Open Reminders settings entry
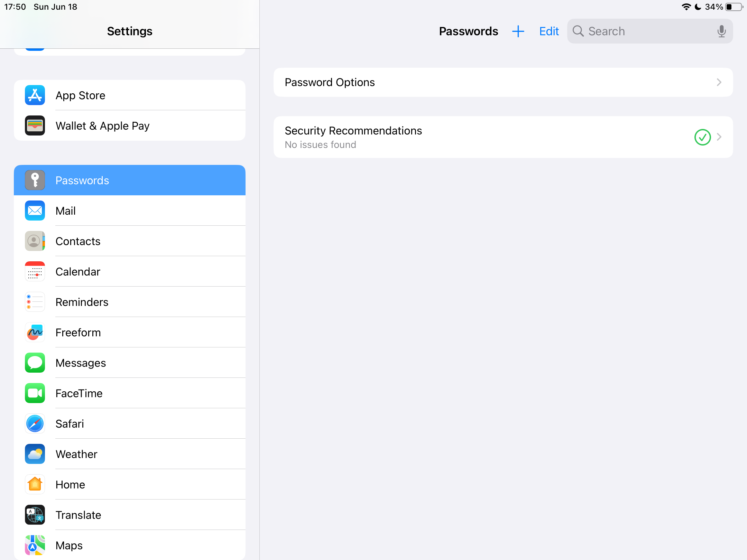Screen dimensions: 747x560 (130, 302)
